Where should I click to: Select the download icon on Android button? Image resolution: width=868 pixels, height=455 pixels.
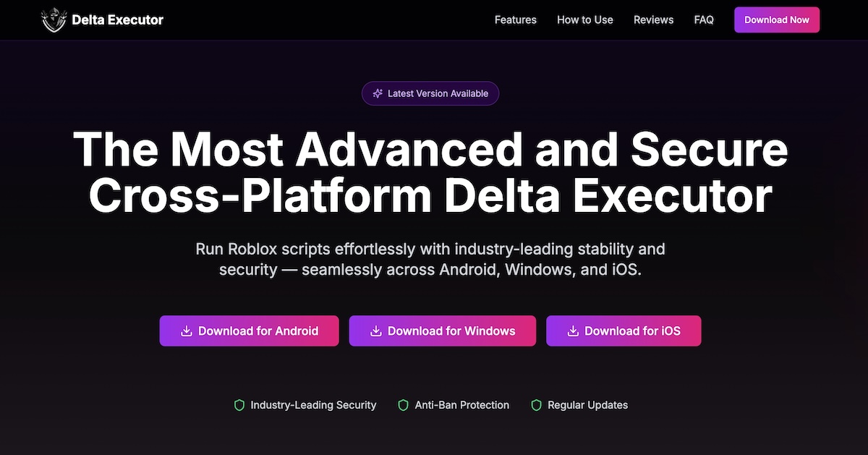185,331
